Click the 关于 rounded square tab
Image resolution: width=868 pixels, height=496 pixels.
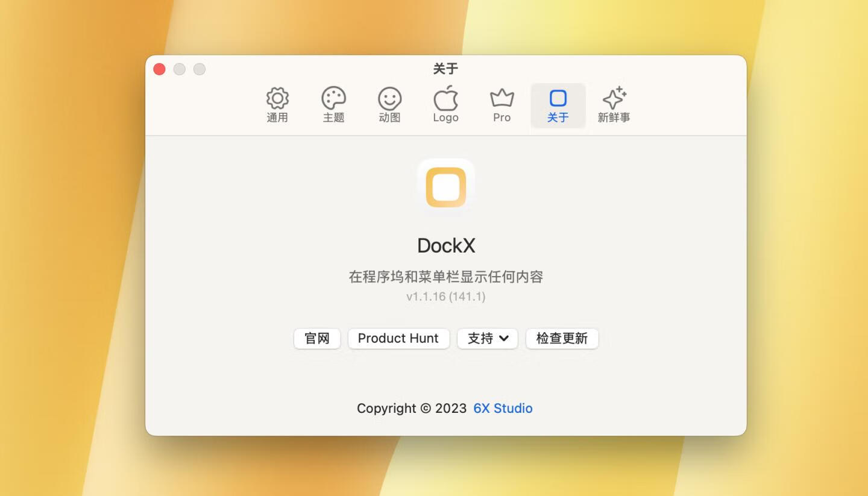[x=558, y=105]
